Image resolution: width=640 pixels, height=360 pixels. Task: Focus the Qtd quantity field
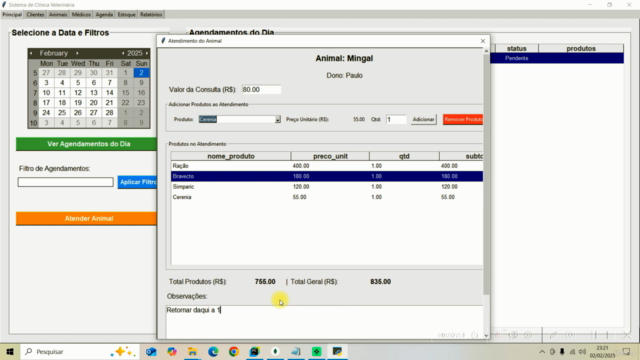(396, 120)
